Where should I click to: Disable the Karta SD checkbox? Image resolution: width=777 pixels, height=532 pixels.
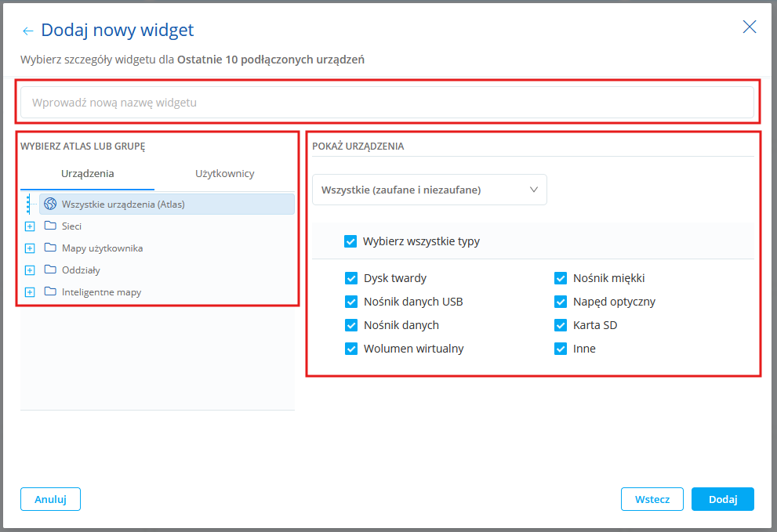[x=561, y=325]
